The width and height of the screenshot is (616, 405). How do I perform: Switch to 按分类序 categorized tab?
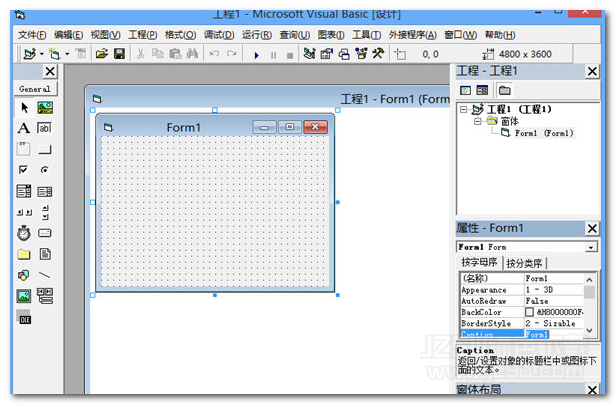click(x=524, y=263)
